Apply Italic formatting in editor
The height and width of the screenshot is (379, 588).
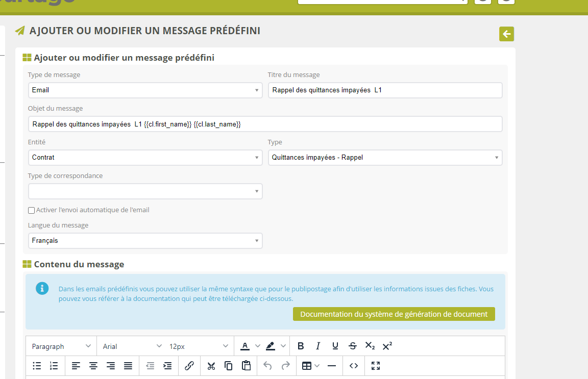[x=318, y=346]
